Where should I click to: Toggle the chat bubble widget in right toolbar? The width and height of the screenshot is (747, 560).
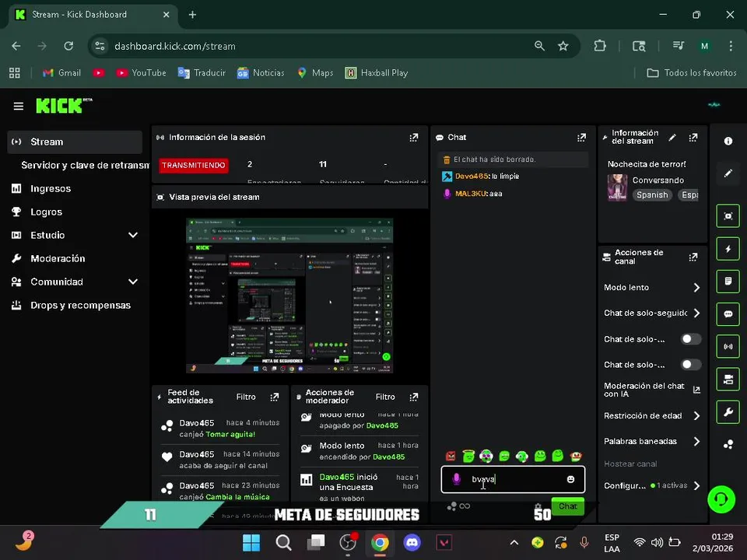tap(728, 313)
